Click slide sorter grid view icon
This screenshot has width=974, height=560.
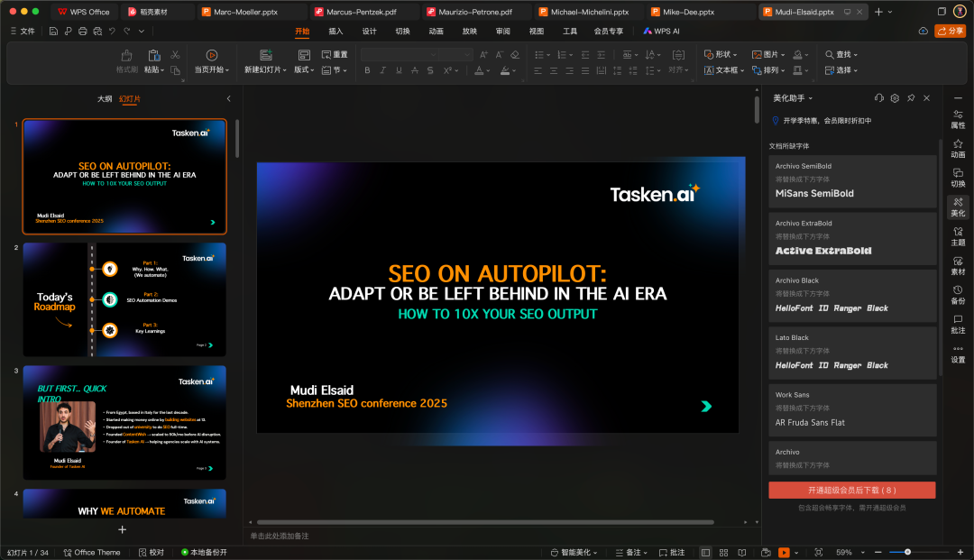click(x=723, y=553)
